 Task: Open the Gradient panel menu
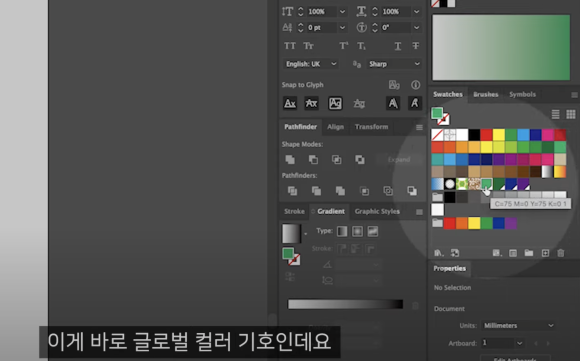pyautogui.click(x=419, y=212)
